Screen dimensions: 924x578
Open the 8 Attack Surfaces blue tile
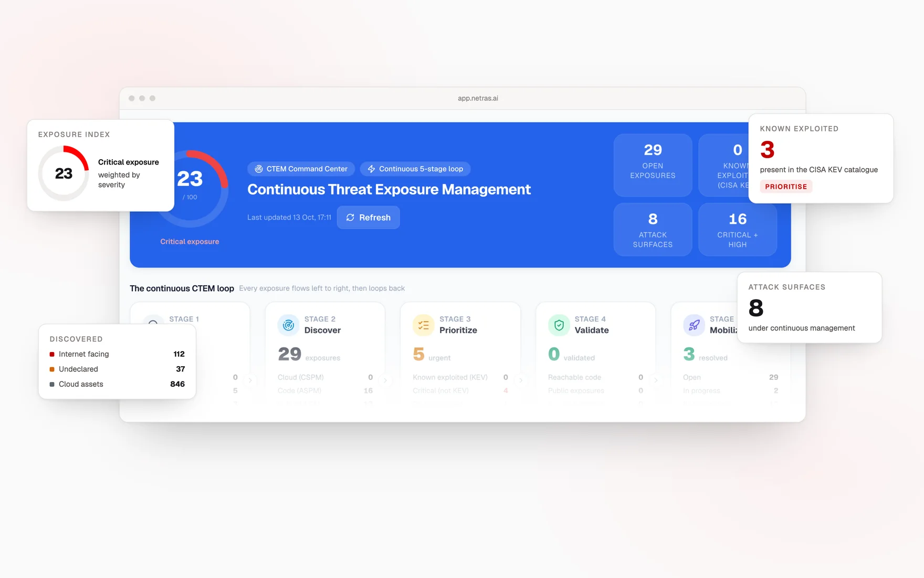(x=653, y=230)
